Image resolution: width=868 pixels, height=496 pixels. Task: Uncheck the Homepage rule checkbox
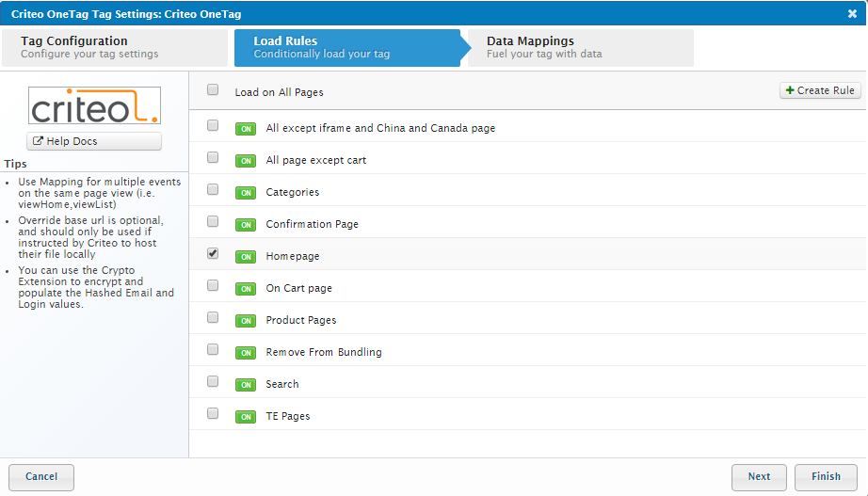coord(213,253)
